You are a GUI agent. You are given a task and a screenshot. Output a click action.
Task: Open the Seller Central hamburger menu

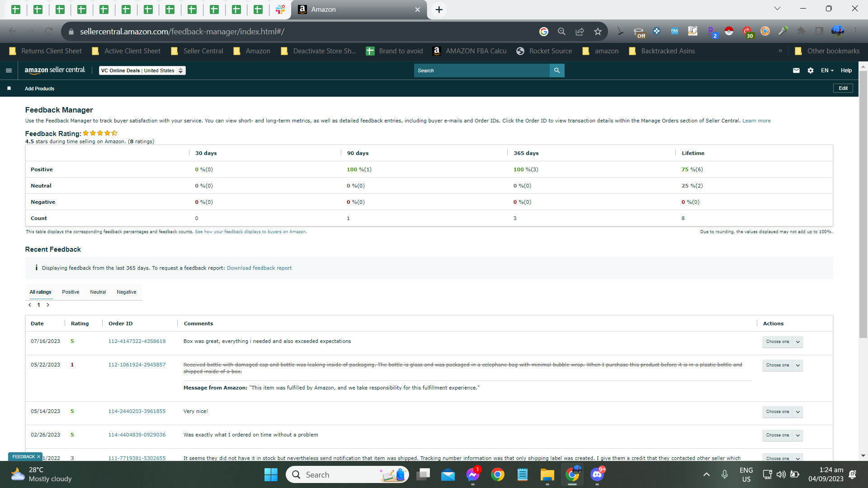click(x=9, y=70)
